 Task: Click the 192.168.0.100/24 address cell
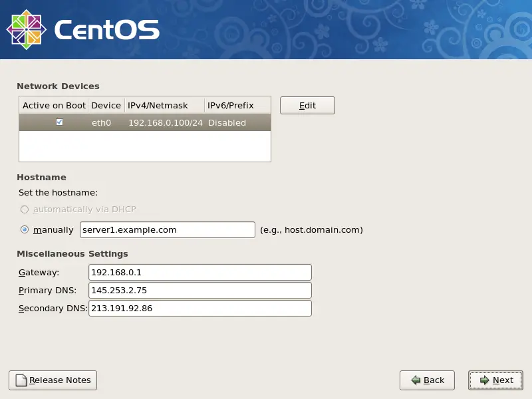point(165,123)
